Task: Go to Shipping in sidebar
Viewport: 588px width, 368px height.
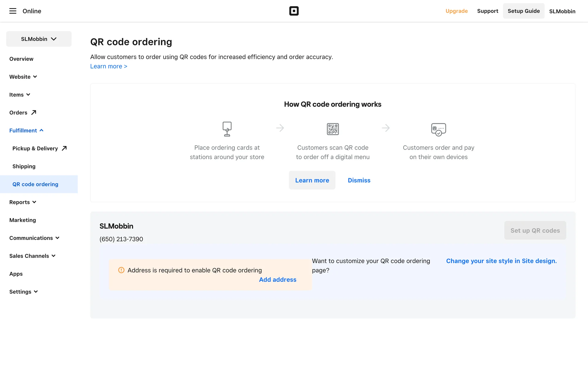Action: (x=24, y=166)
